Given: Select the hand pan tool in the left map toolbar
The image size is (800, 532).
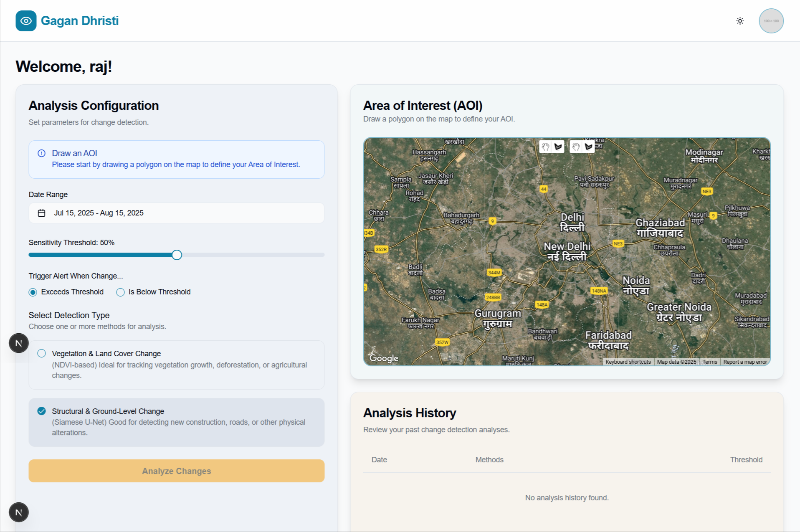Looking at the screenshot, I should tap(545, 147).
